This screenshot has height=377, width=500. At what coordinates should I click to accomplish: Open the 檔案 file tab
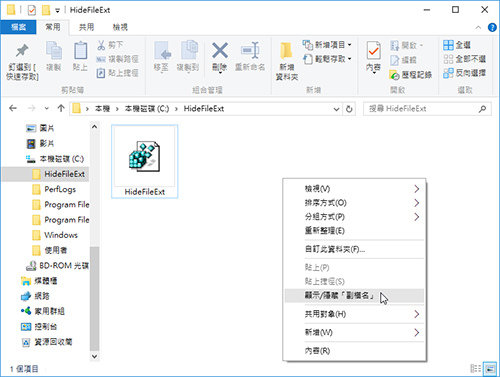click(18, 27)
